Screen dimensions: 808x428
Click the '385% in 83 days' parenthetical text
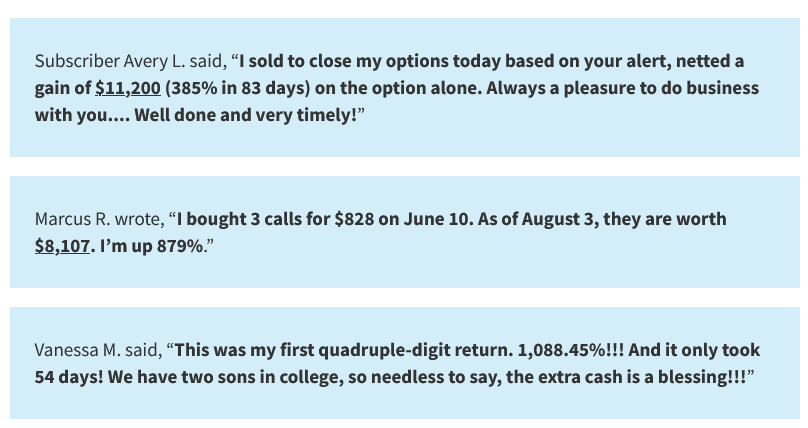[x=238, y=88]
